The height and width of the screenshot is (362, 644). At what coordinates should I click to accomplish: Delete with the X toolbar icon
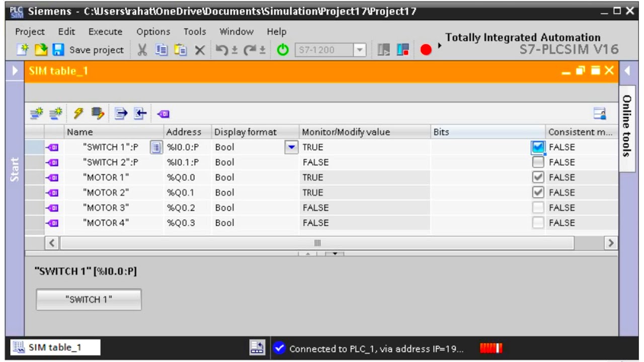(x=200, y=50)
